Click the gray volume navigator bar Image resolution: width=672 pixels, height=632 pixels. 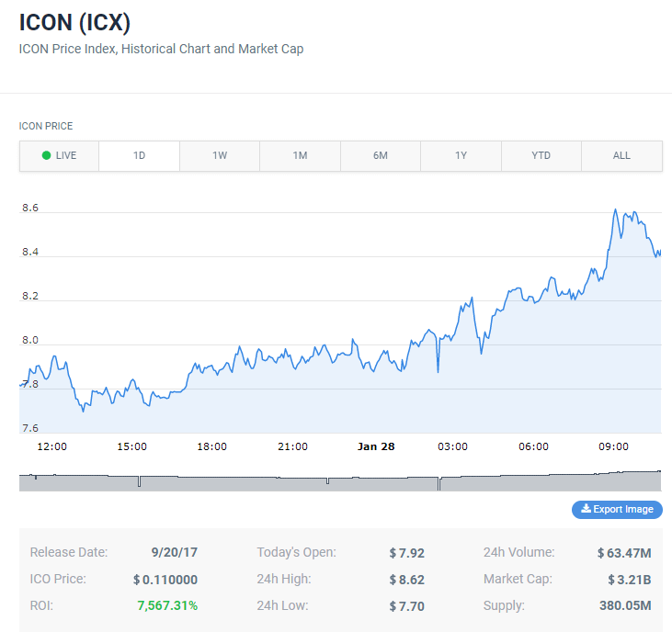tap(340, 482)
